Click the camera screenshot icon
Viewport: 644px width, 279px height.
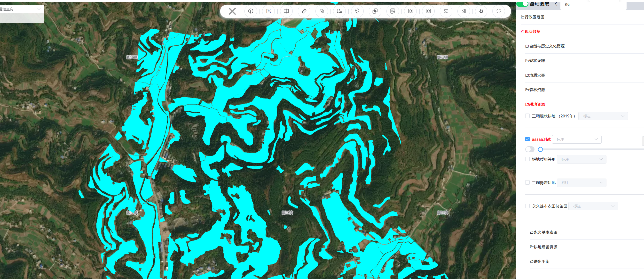click(x=446, y=11)
